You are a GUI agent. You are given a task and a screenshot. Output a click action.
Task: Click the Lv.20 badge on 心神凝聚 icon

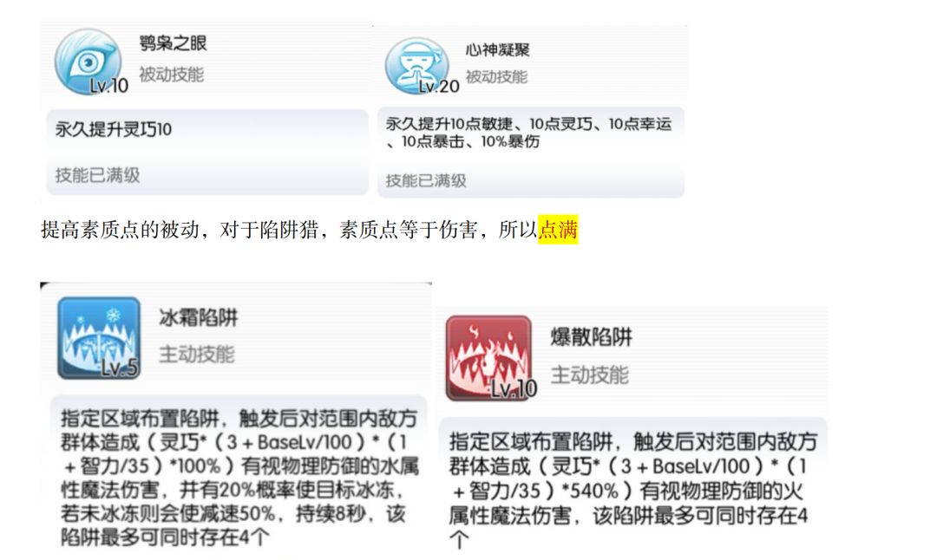coord(439,87)
